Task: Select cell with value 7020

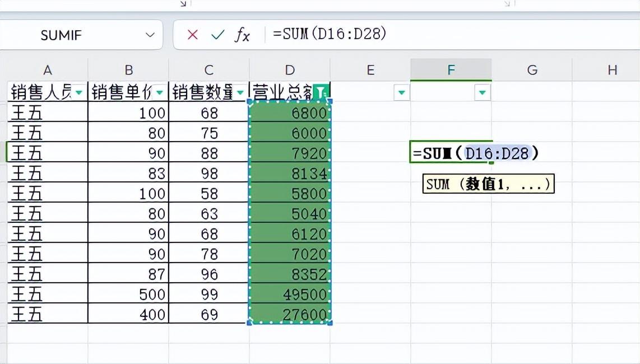Action: click(290, 254)
